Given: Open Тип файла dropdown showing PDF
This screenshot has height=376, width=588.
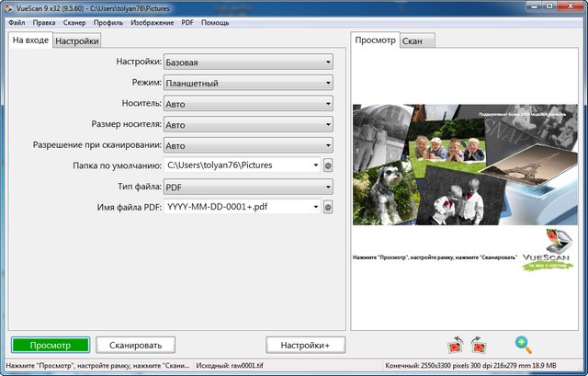Looking at the screenshot, I should point(248,187).
